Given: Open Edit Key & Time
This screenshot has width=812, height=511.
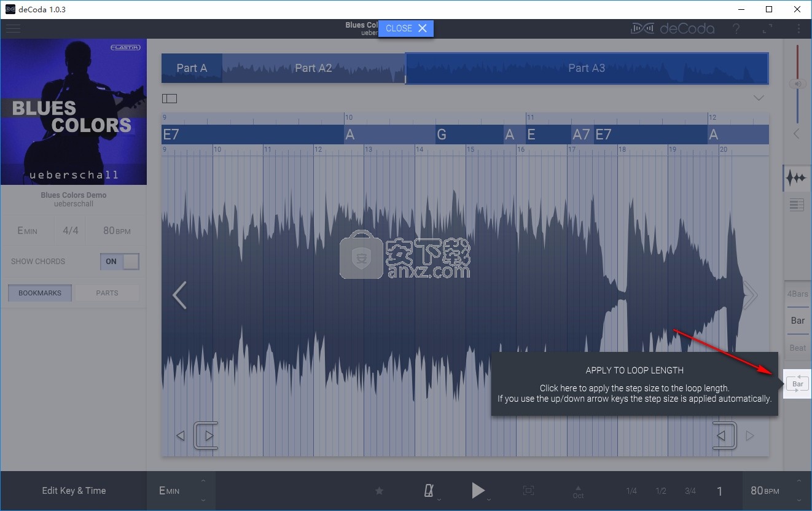Looking at the screenshot, I should [74, 491].
